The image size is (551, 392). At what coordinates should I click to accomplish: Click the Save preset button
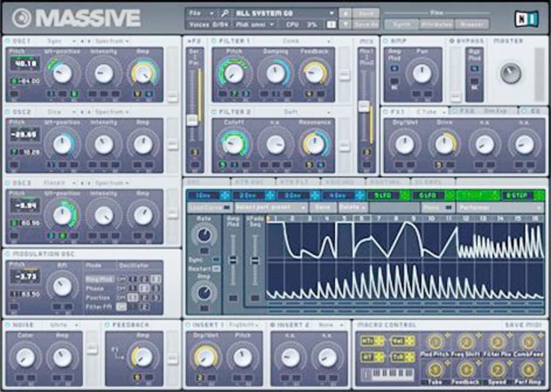click(365, 13)
